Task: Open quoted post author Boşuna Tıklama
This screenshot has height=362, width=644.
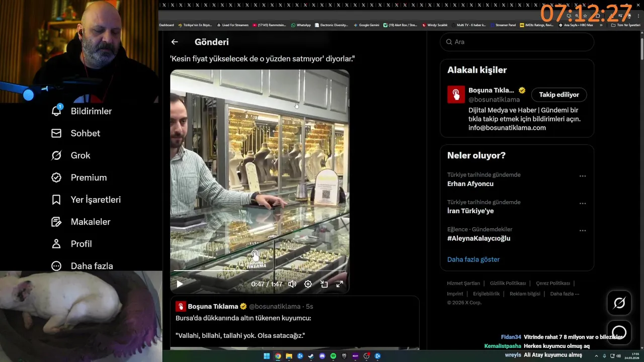Action: (x=213, y=306)
